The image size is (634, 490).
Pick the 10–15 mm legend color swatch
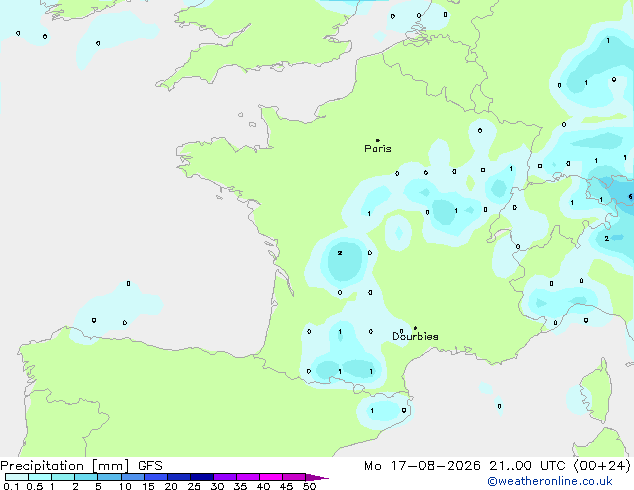point(132,477)
